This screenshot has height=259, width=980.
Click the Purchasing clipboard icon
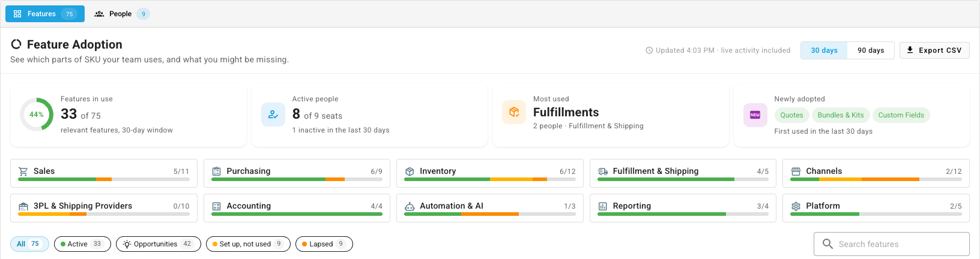coord(217,171)
